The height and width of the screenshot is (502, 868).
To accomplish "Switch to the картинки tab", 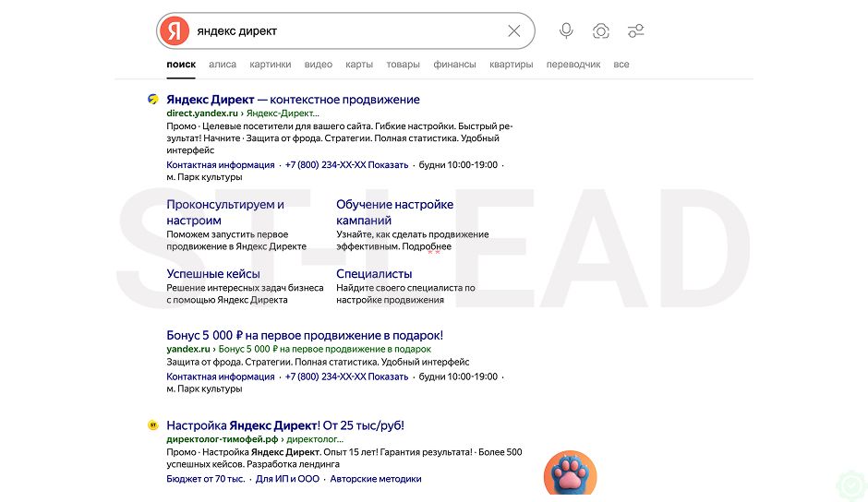I will pos(271,65).
